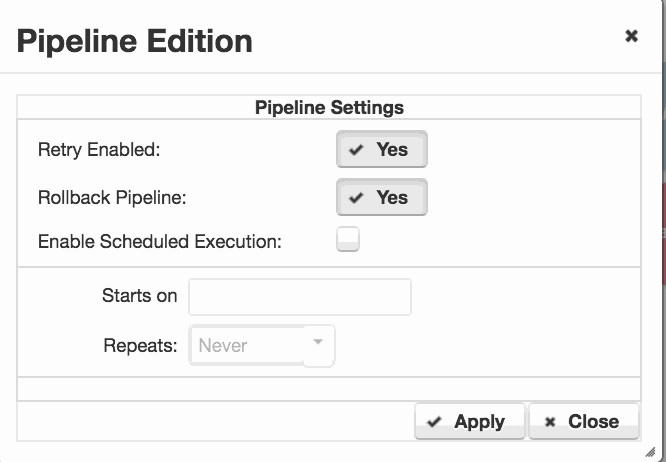Close the dialog using the Close button
Screen dimensions: 666x462
click(584, 421)
